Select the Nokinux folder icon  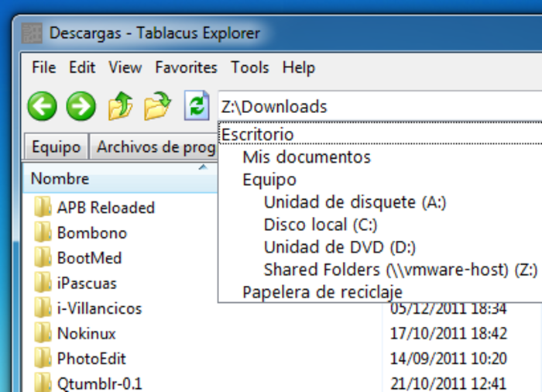pyautogui.click(x=43, y=333)
